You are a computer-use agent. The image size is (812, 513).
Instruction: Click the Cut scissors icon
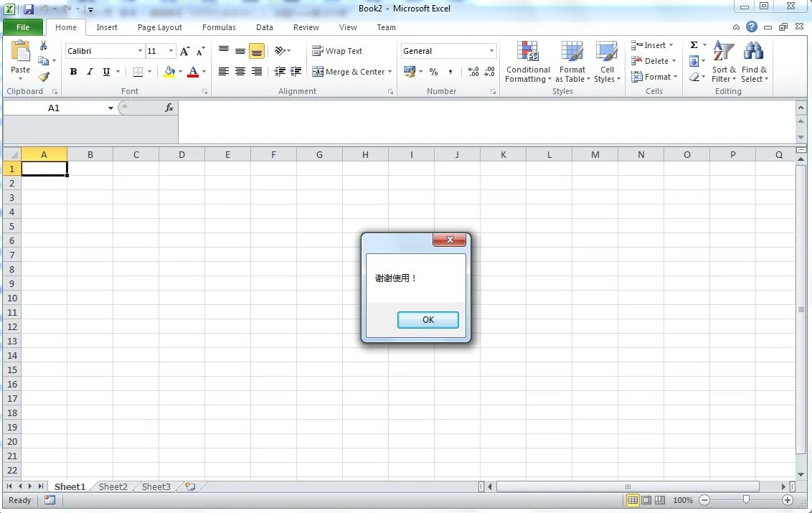(x=44, y=46)
